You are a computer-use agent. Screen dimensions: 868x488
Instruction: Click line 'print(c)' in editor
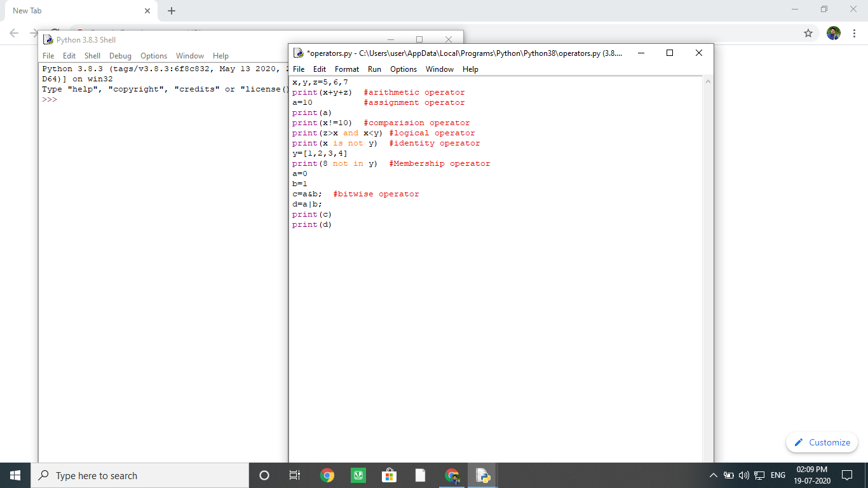click(x=312, y=214)
